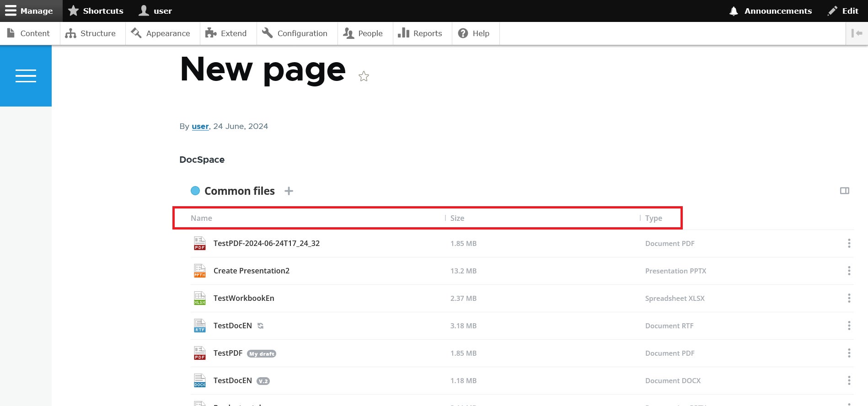
Task: Click the My draft badge
Action: point(262,353)
